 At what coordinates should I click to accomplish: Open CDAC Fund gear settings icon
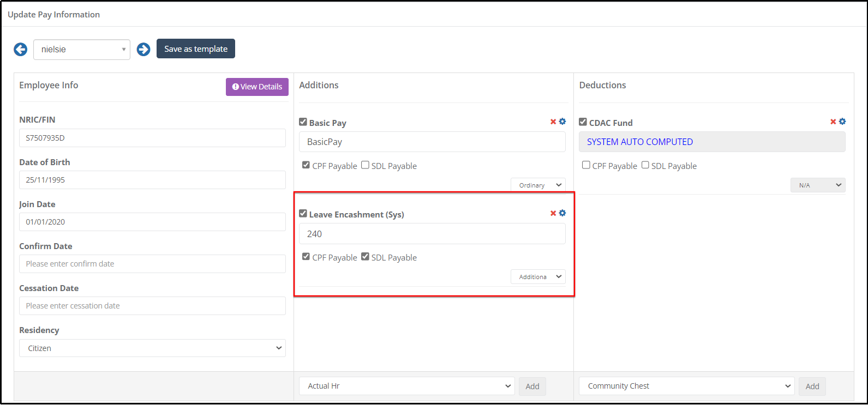[842, 122]
